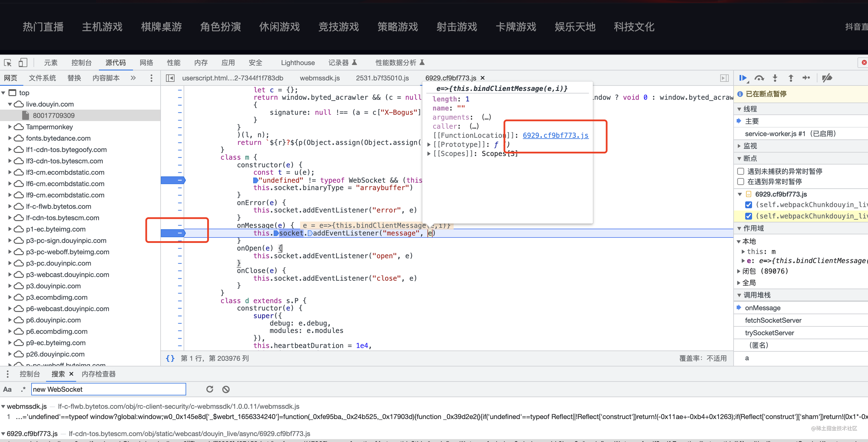Enable pause on uncaught exceptions
The width and height of the screenshot is (868, 442).
click(x=741, y=171)
